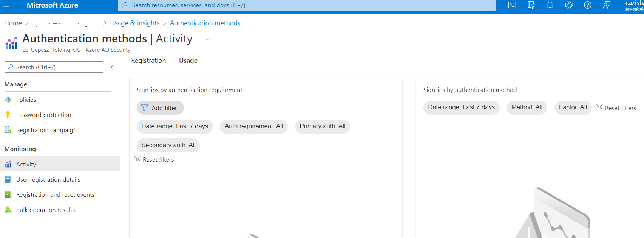Click the Microsoft Azure logo text
This screenshot has height=238, width=644.
tap(53, 5)
